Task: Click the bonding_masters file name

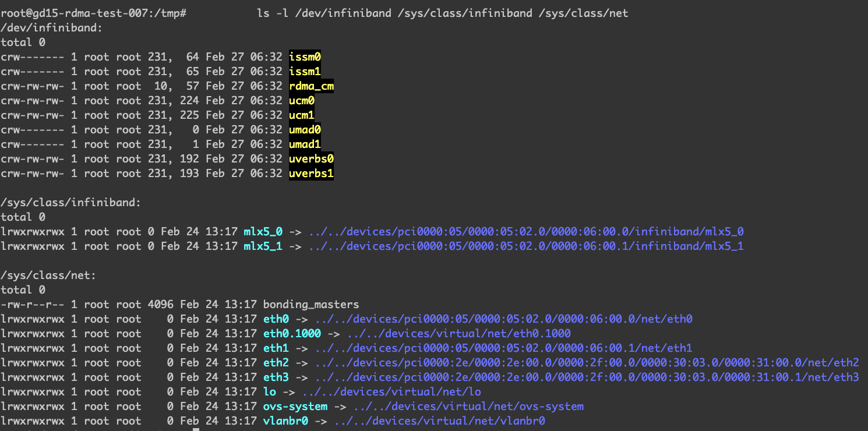Action: point(311,305)
